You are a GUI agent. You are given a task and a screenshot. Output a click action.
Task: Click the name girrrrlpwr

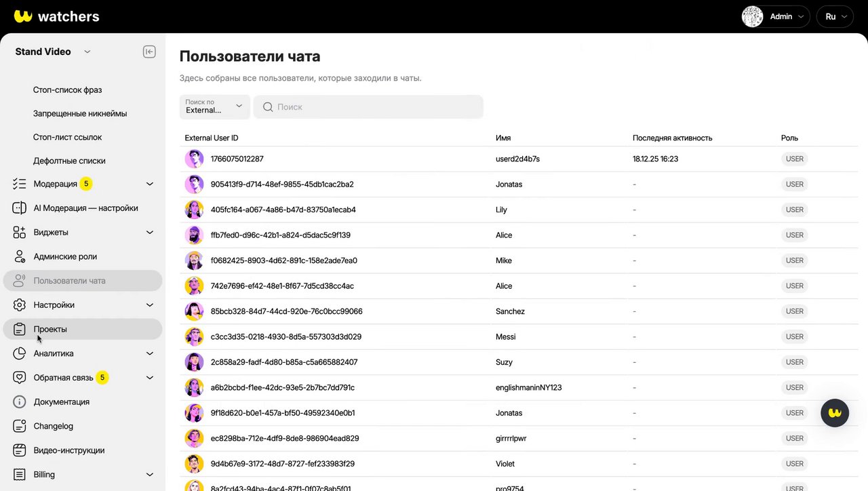(511, 438)
